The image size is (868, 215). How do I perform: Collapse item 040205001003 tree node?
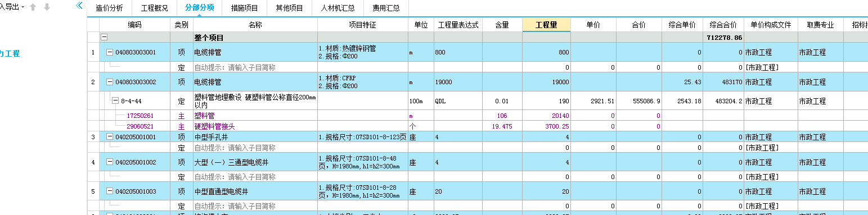110,191
